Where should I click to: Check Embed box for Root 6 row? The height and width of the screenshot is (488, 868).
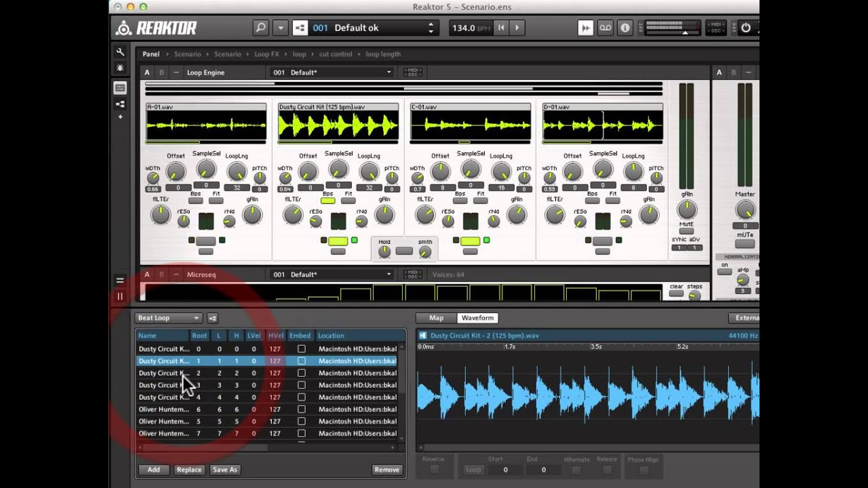pos(302,409)
